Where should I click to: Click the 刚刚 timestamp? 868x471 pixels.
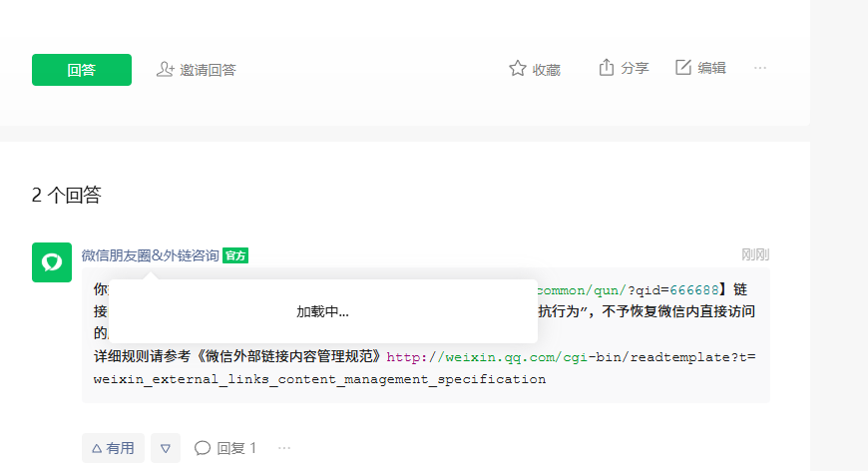point(755,254)
